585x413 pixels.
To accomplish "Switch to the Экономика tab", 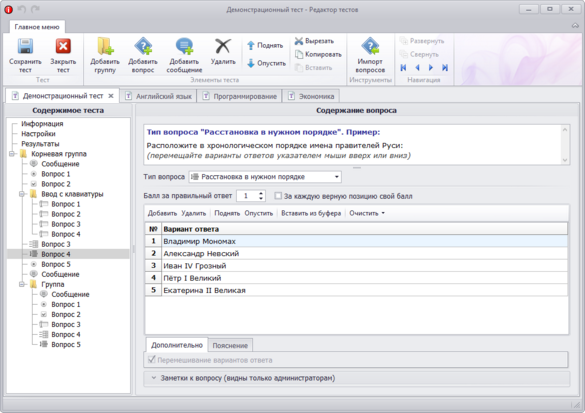I will pyautogui.click(x=312, y=96).
